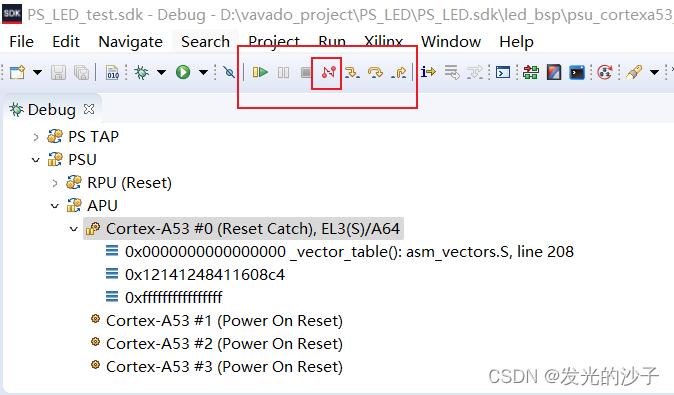674x395 pixels.
Task: Collapse the APU node
Action: [x=55, y=206]
